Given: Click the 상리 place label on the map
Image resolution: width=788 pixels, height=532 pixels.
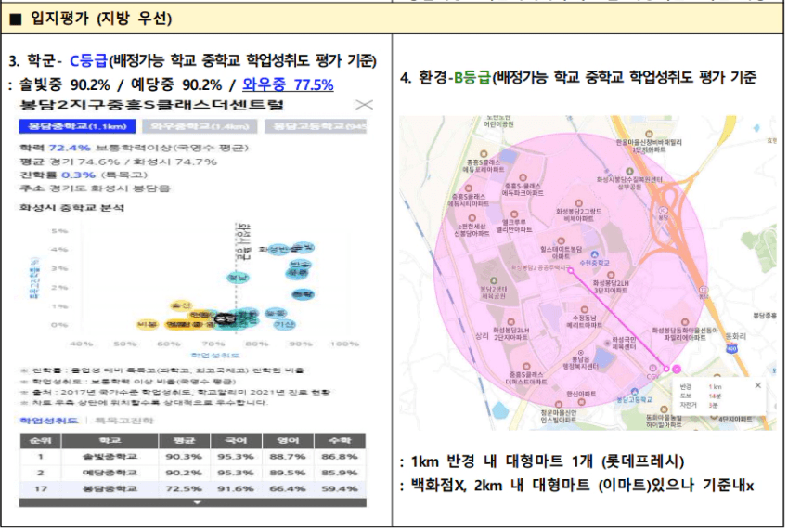Looking at the screenshot, I should [x=482, y=335].
